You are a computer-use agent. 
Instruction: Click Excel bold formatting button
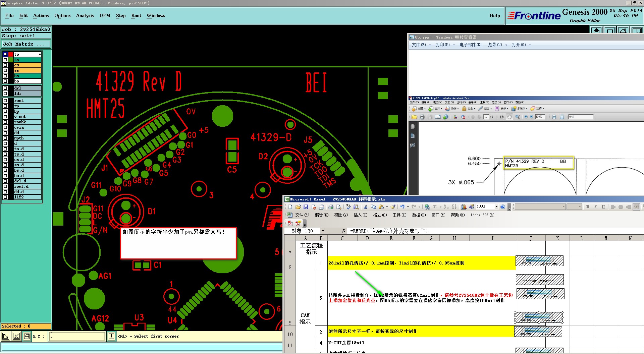point(588,207)
